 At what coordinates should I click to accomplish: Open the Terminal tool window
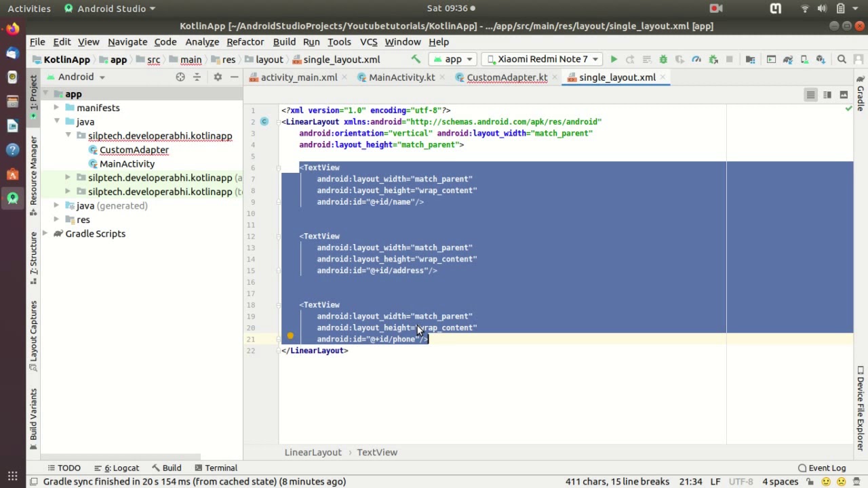[216, 468]
